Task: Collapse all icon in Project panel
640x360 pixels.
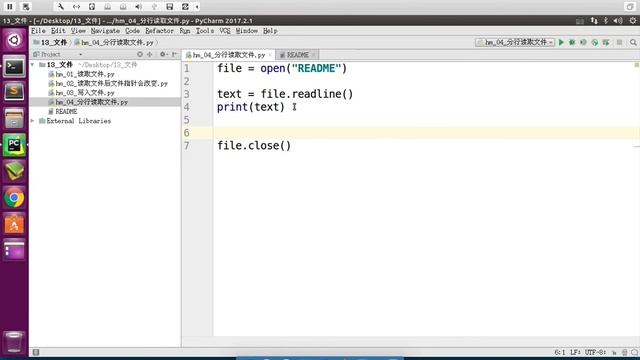Action: (150, 54)
